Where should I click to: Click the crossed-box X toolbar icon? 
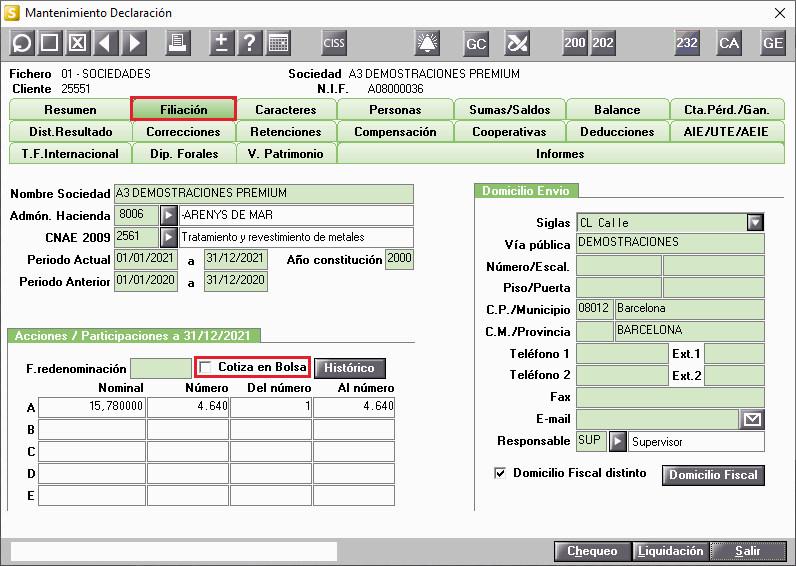[x=78, y=43]
